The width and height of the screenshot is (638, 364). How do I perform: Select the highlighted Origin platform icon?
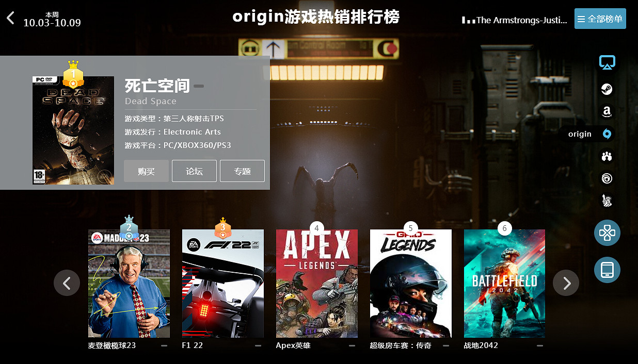click(607, 134)
